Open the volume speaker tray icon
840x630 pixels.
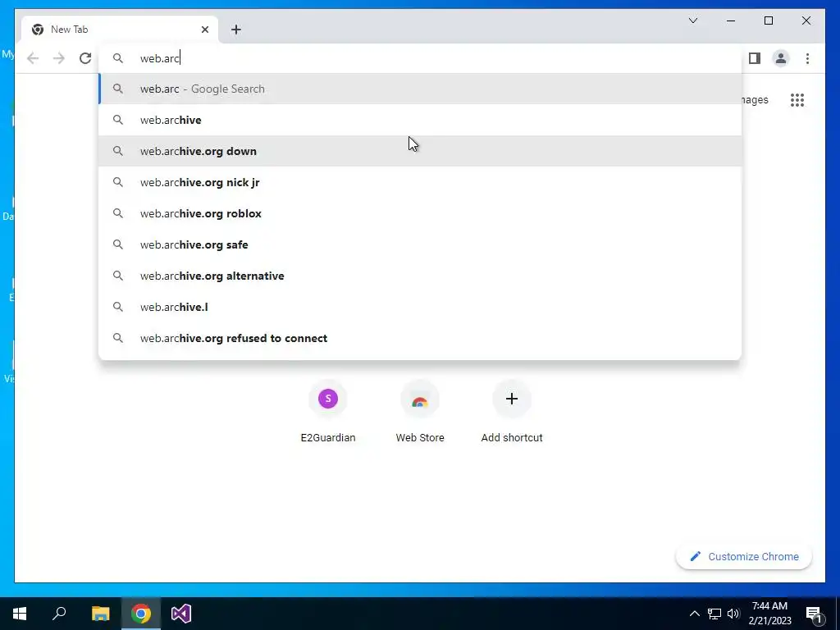pyautogui.click(x=733, y=614)
